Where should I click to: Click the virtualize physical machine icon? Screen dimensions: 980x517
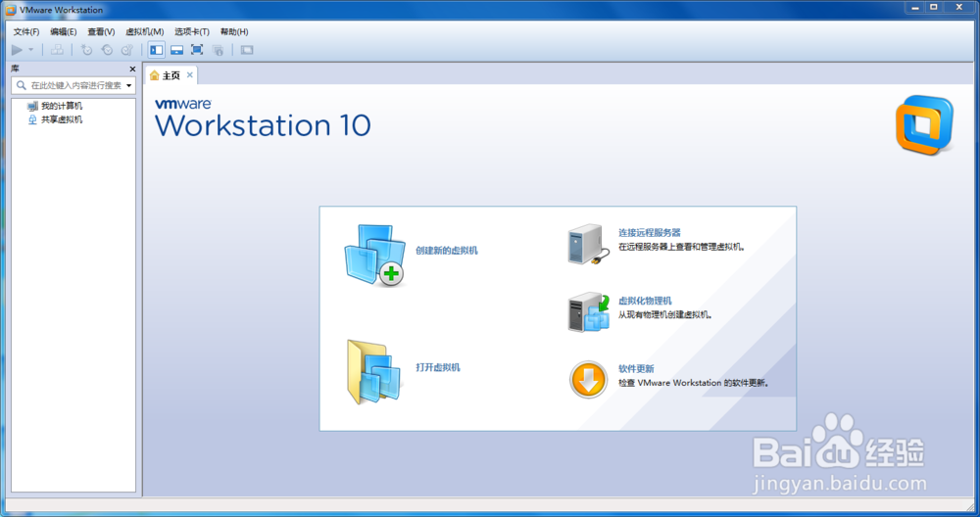pos(589,312)
